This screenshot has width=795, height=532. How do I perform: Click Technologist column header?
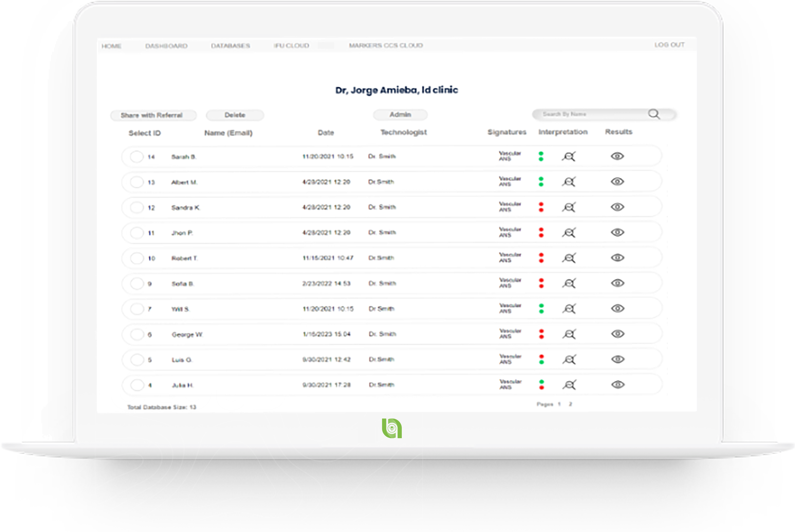403,132
